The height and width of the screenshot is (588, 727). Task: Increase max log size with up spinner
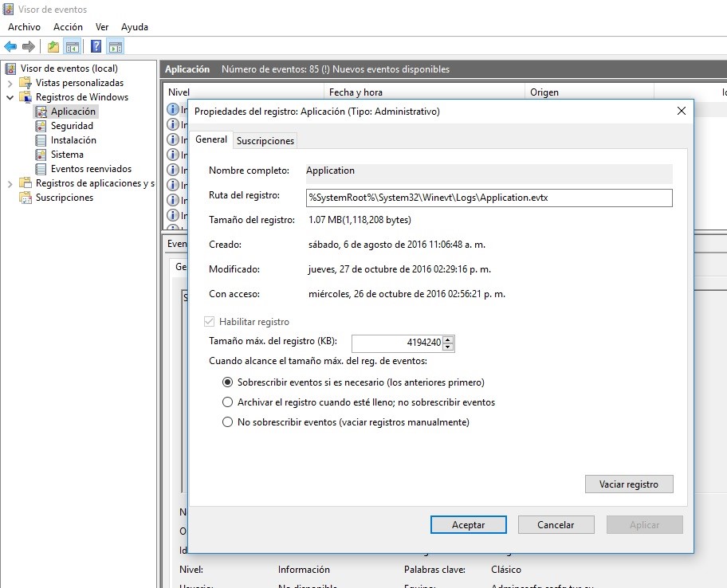448,339
